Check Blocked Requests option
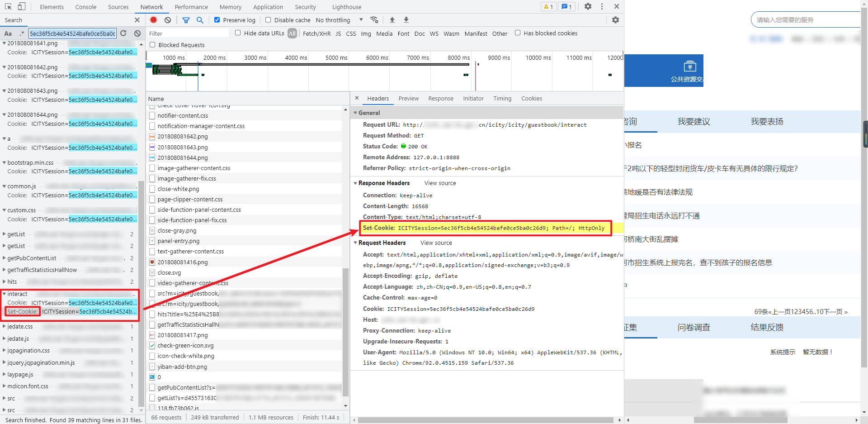Screen dimensions: 868x424 152,45
